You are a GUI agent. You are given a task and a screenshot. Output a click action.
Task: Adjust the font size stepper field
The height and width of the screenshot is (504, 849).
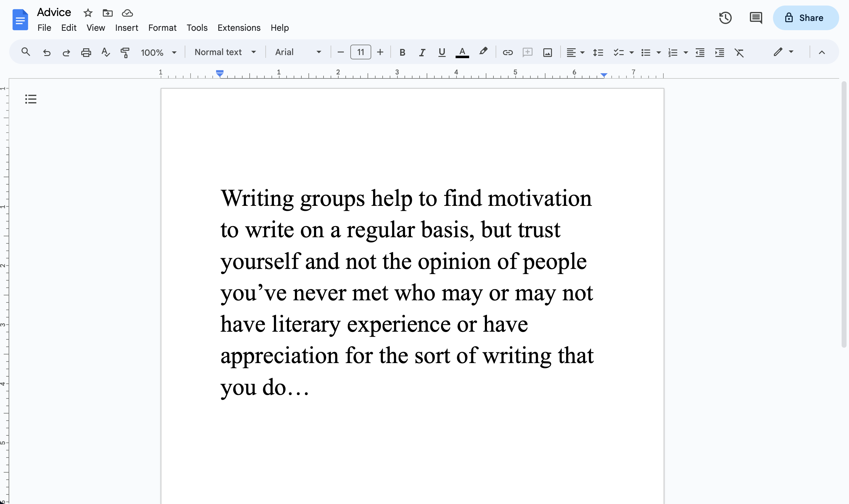coord(360,52)
